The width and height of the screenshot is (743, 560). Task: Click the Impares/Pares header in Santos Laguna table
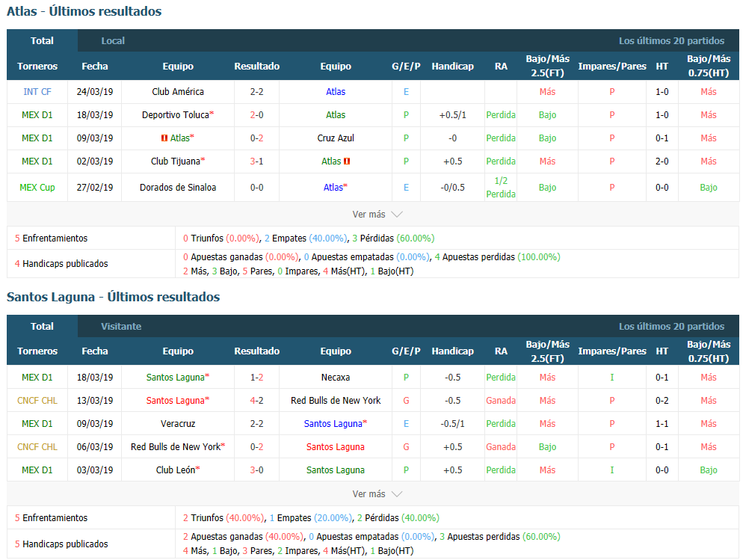611,351
